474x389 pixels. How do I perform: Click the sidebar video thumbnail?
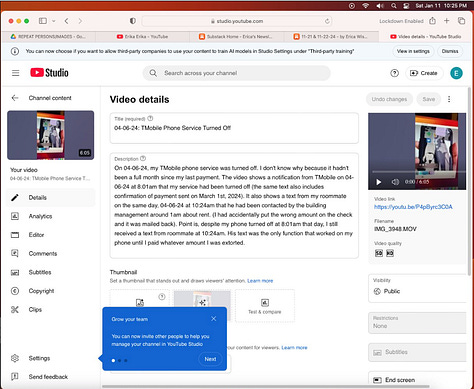click(x=51, y=135)
